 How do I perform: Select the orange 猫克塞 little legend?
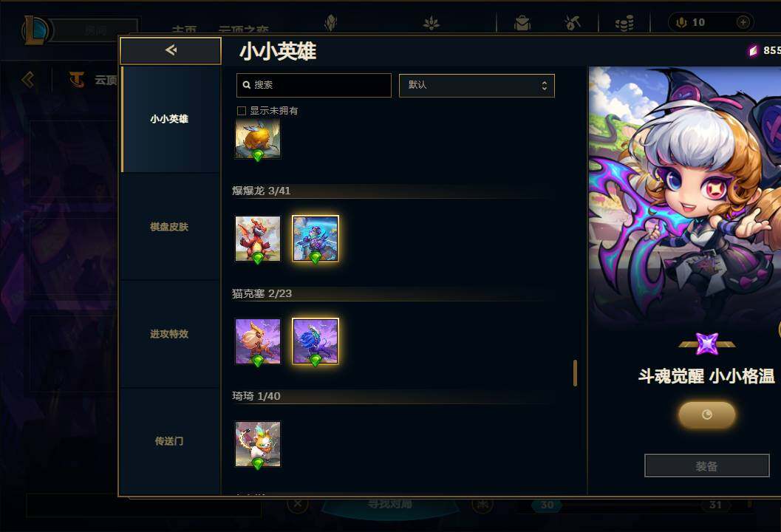[x=258, y=341]
